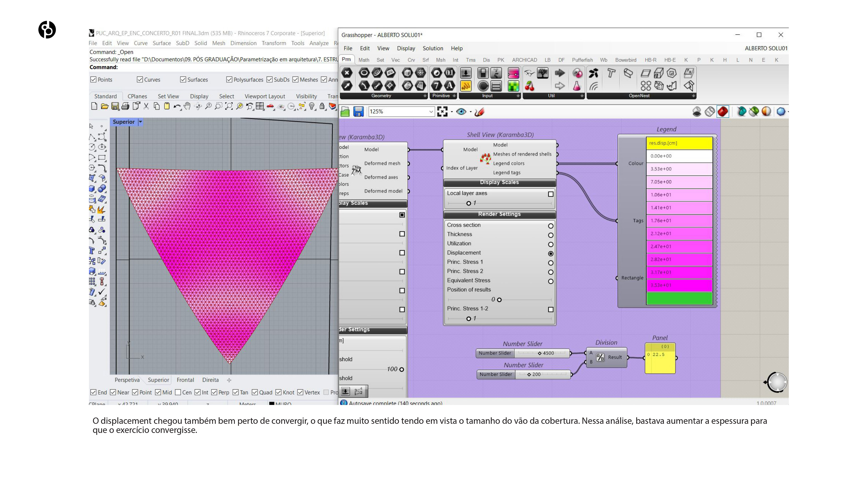868x488 pixels.
Task: Expand the Superior viewport title menu
Action: pyautogui.click(x=141, y=122)
